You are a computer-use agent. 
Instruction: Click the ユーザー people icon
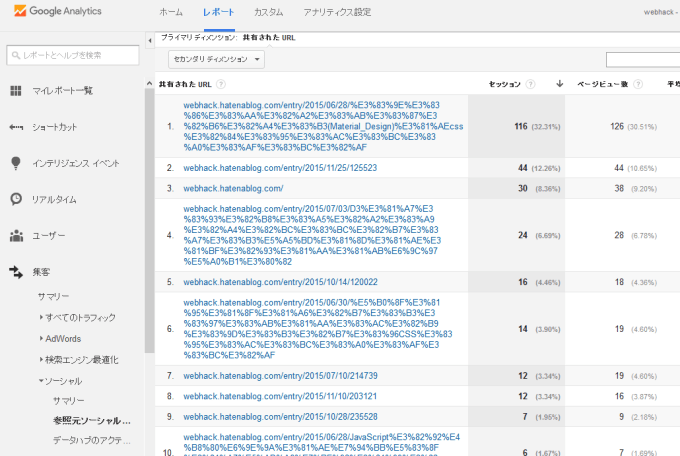click(16, 236)
